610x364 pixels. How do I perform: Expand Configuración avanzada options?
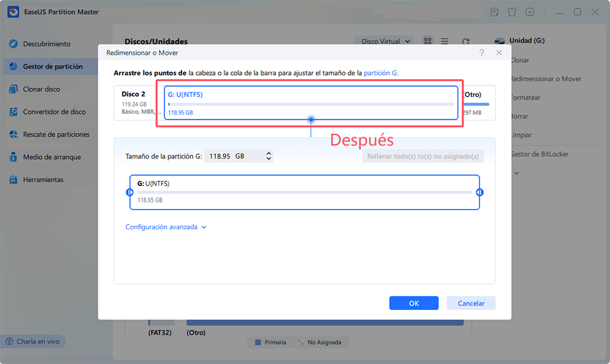click(166, 227)
